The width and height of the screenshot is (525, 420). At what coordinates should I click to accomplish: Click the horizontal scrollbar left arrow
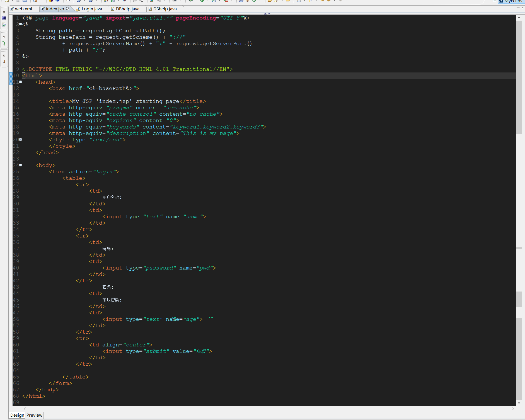pos(25,409)
